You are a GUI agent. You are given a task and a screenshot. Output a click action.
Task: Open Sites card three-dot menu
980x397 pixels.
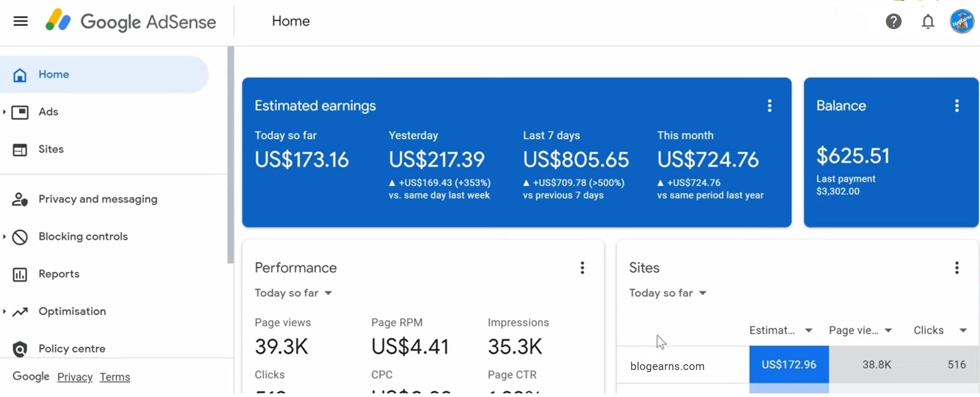(x=957, y=268)
